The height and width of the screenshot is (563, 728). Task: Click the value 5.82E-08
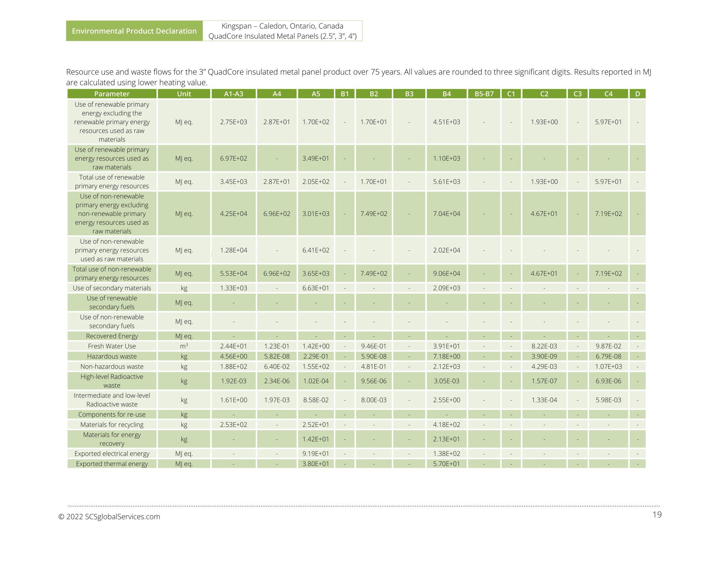(277, 356)
